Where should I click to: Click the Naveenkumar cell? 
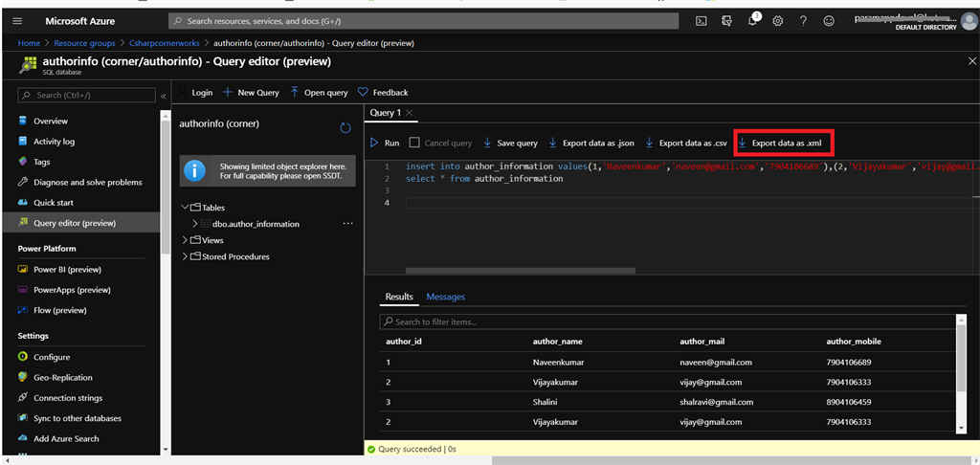click(558, 362)
